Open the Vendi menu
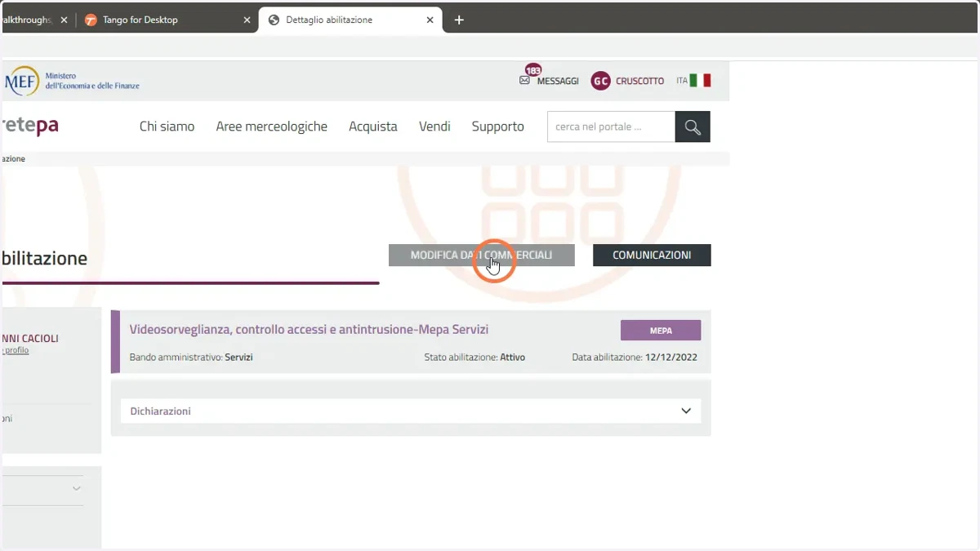The height and width of the screenshot is (551, 980). click(x=434, y=127)
